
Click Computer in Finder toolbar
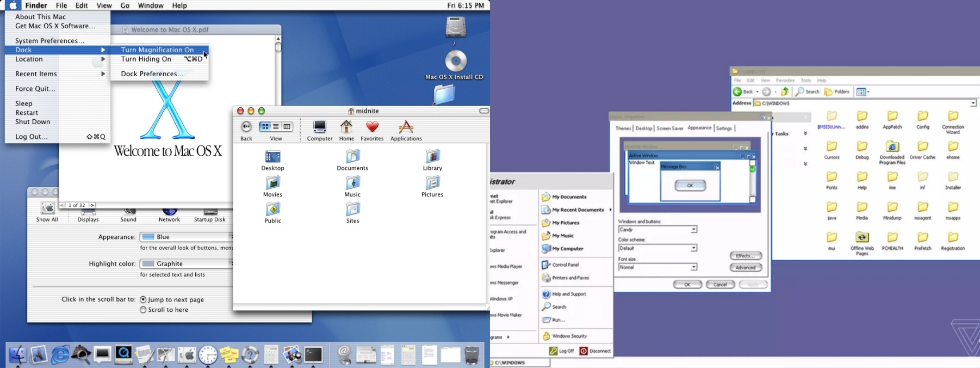point(320,131)
